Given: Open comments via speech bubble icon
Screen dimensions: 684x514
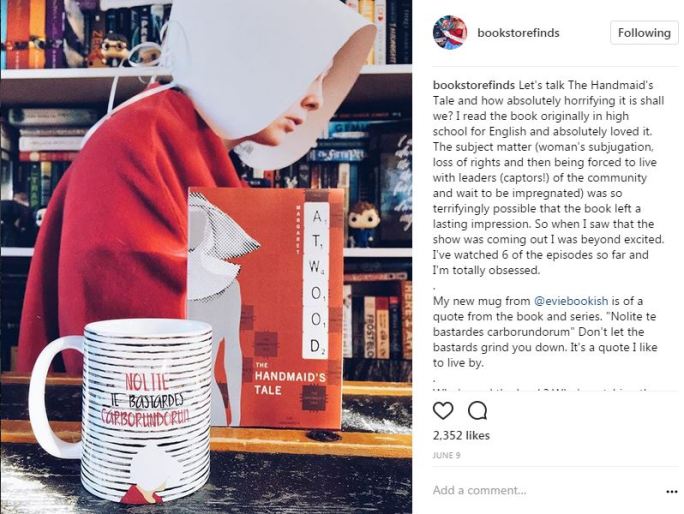Looking at the screenshot, I should tap(477, 411).
